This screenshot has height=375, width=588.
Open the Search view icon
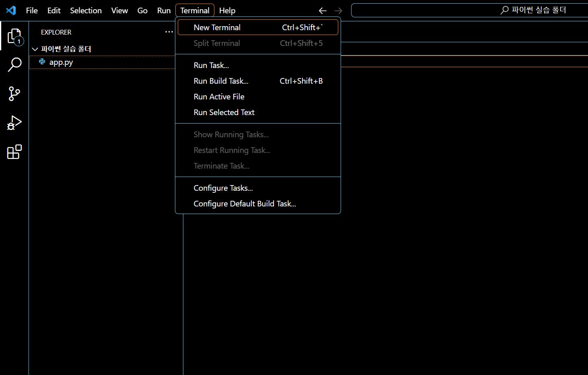click(x=14, y=64)
